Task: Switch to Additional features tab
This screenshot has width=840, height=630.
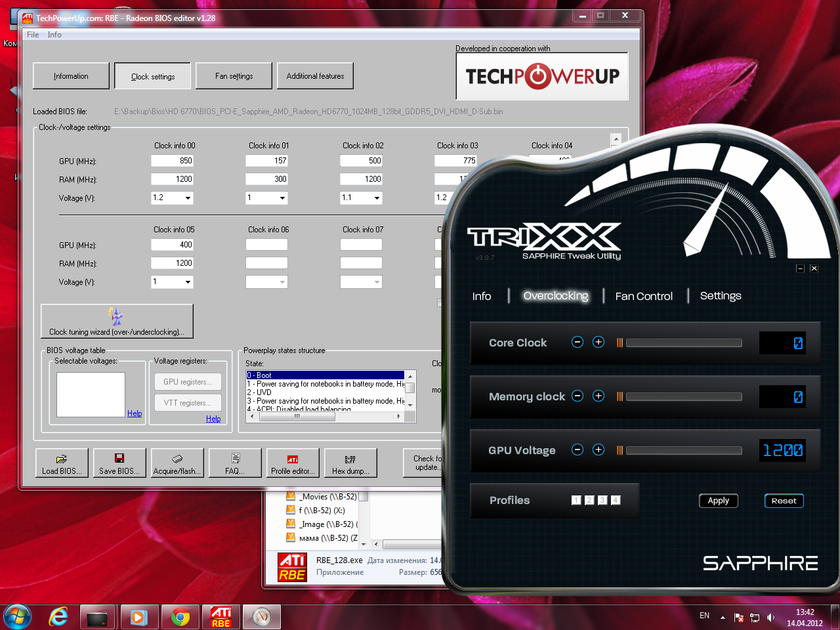Action: (315, 76)
